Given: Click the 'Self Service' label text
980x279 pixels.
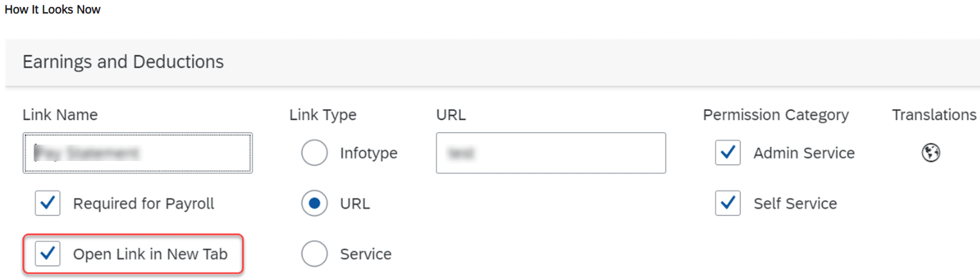Looking at the screenshot, I should 795,204.
